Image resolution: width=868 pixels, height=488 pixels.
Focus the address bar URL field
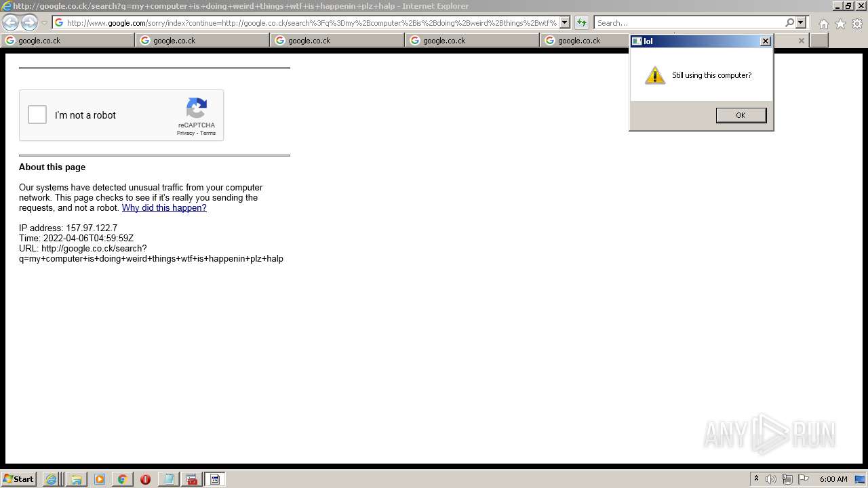(312, 22)
